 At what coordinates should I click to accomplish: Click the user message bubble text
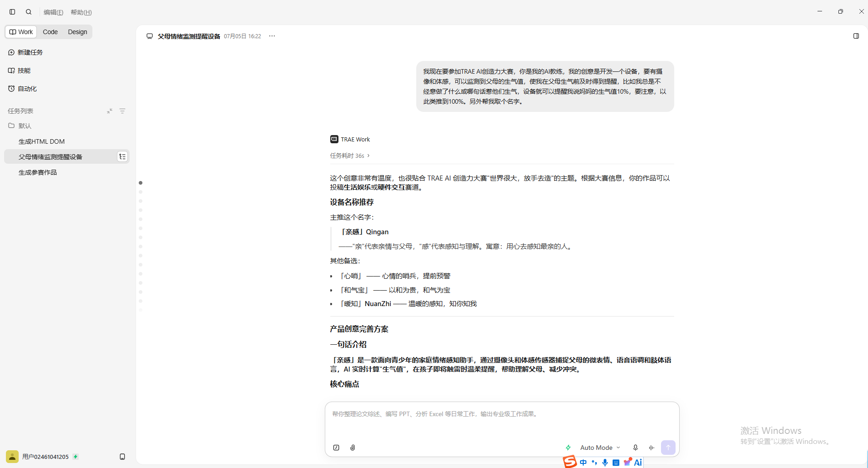coord(545,86)
